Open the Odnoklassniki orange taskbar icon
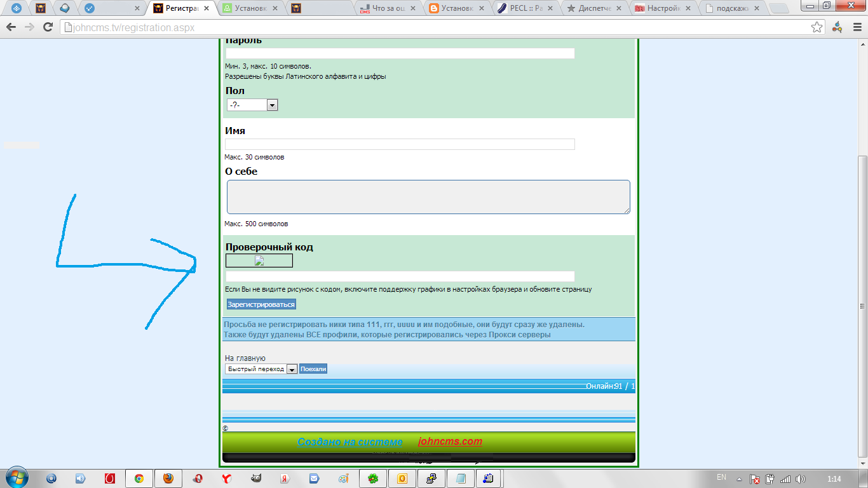The width and height of the screenshot is (868, 488). 402,478
